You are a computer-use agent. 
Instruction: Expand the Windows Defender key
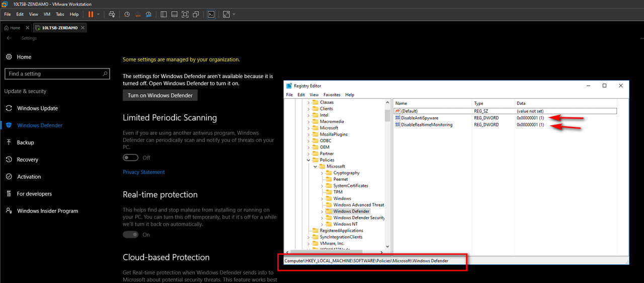322,211
